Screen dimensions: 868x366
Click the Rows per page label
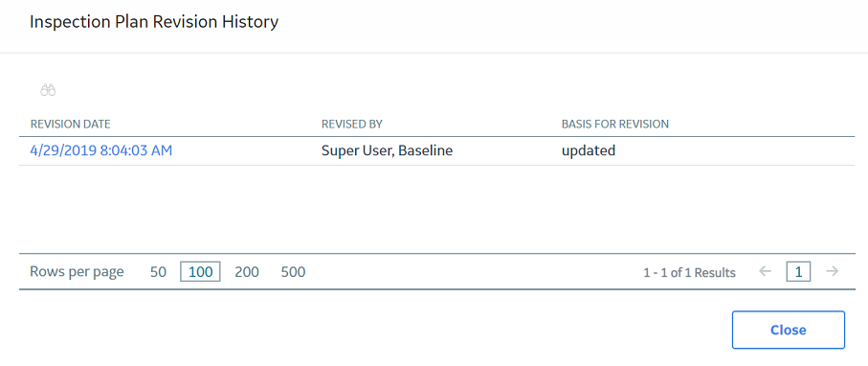[x=77, y=272]
